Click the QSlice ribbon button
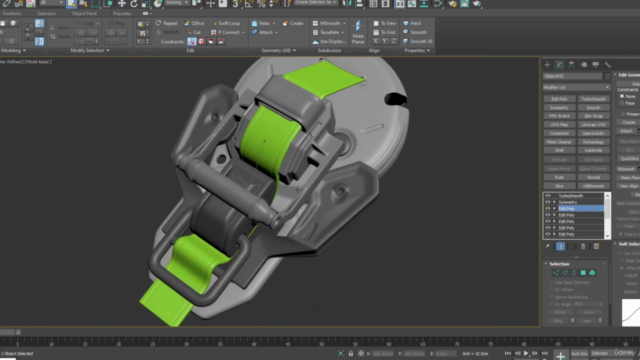The image size is (640, 360). 194,23
